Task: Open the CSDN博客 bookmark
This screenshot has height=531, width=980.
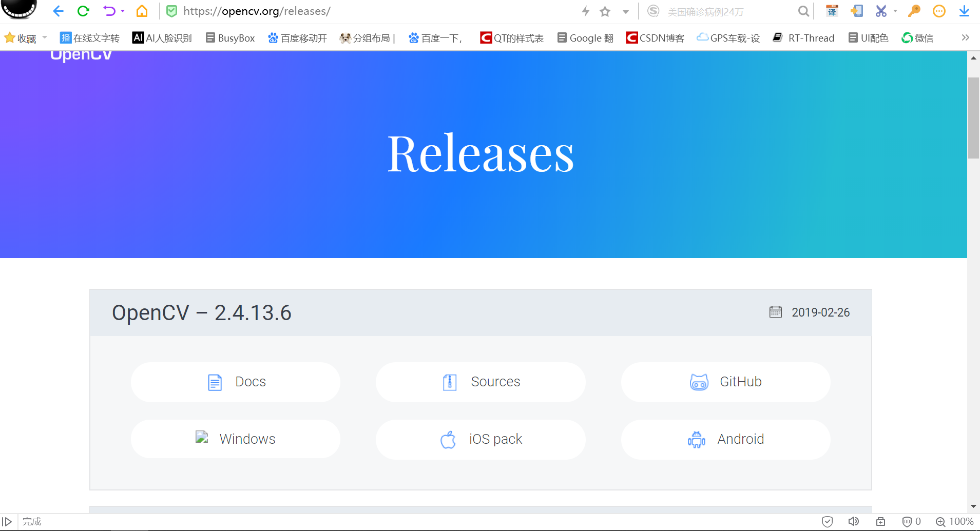Action: [655, 38]
